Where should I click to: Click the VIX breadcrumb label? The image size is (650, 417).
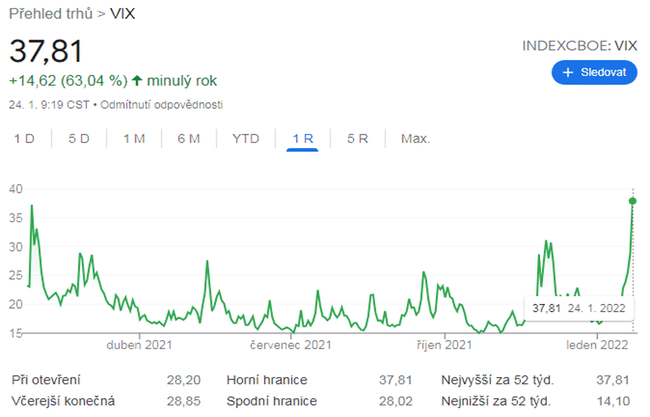pyautogui.click(x=123, y=15)
